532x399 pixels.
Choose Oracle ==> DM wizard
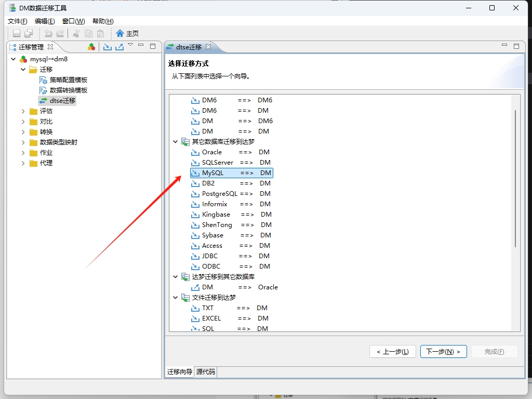pyautogui.click(x=230, y=152)
